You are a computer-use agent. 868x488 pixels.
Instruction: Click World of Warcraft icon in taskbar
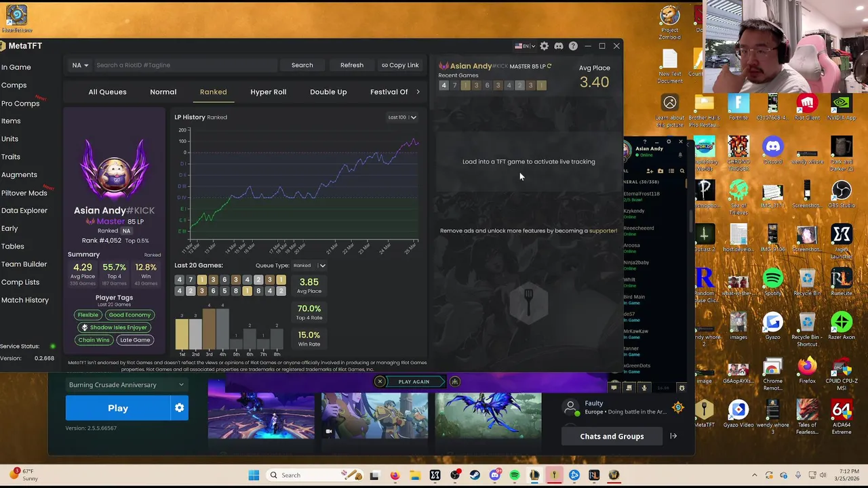[614, 475]
